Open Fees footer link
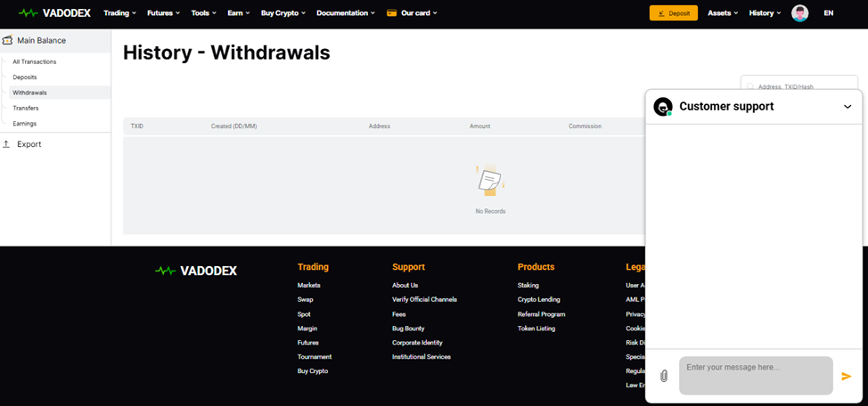Viewport: 868px width, 406px height. point(398,314)
